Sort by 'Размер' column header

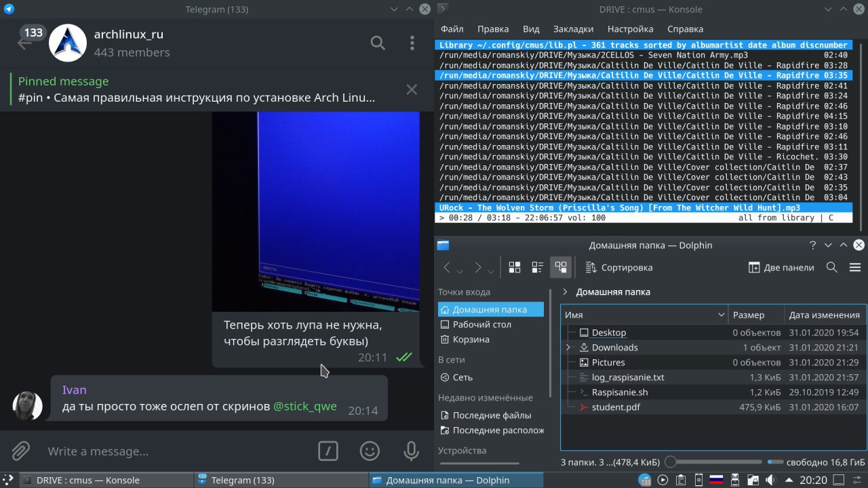click(x=756, y=315)
